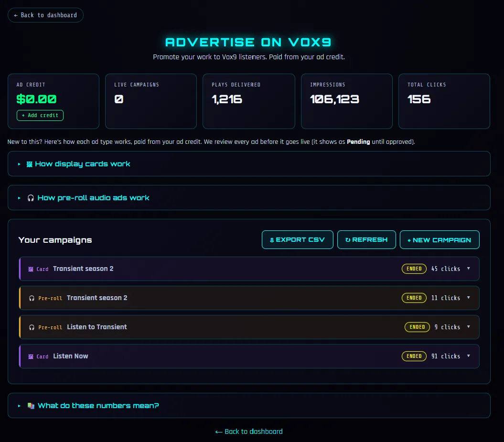Click ENDED badge on Listen Now row

(414, 356)
